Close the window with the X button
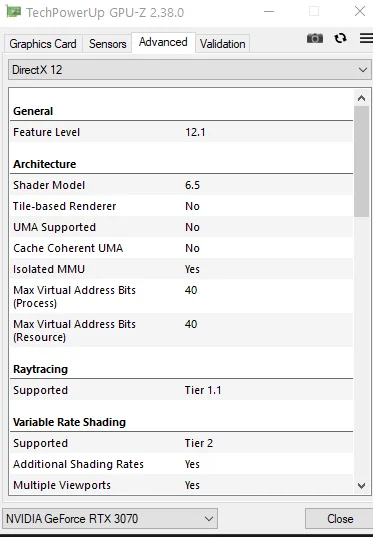The width and height of the screenshot is (373, 537). tap(360, 11)
